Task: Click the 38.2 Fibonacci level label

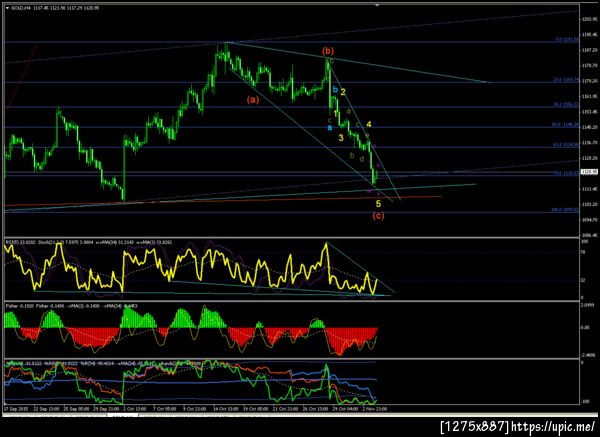Action: tap(566, 104)
